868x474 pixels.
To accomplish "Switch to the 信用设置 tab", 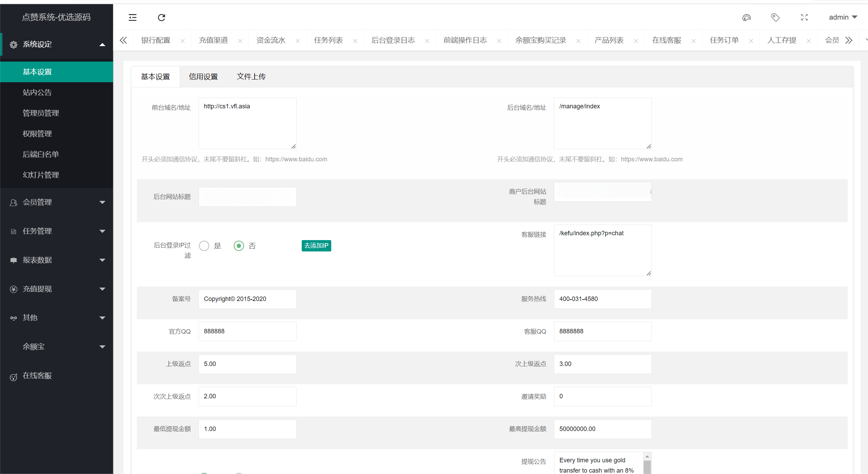I will coord(203,77).
